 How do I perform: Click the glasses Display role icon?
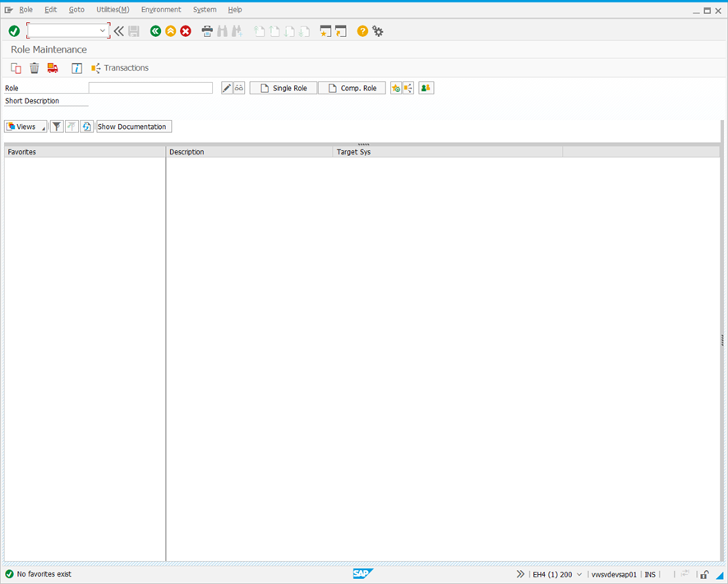(239, 88)
